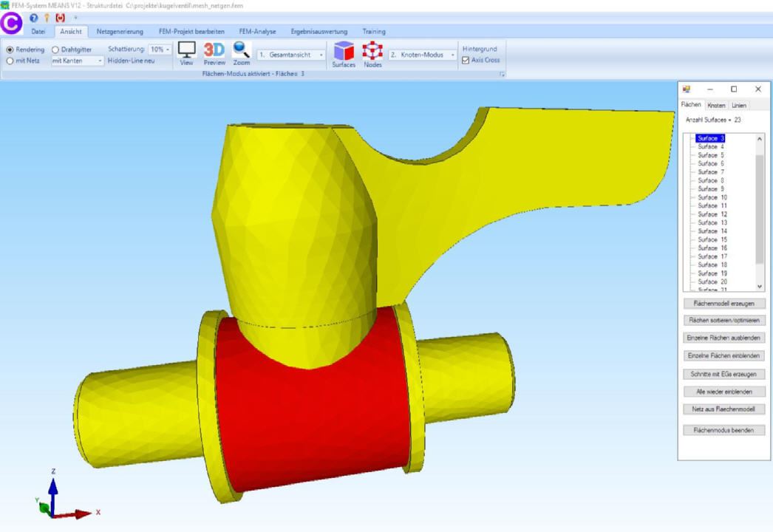Click the red bracket icon in quick access bar
This screenshot has width=773, height=532.
[60, 18]
